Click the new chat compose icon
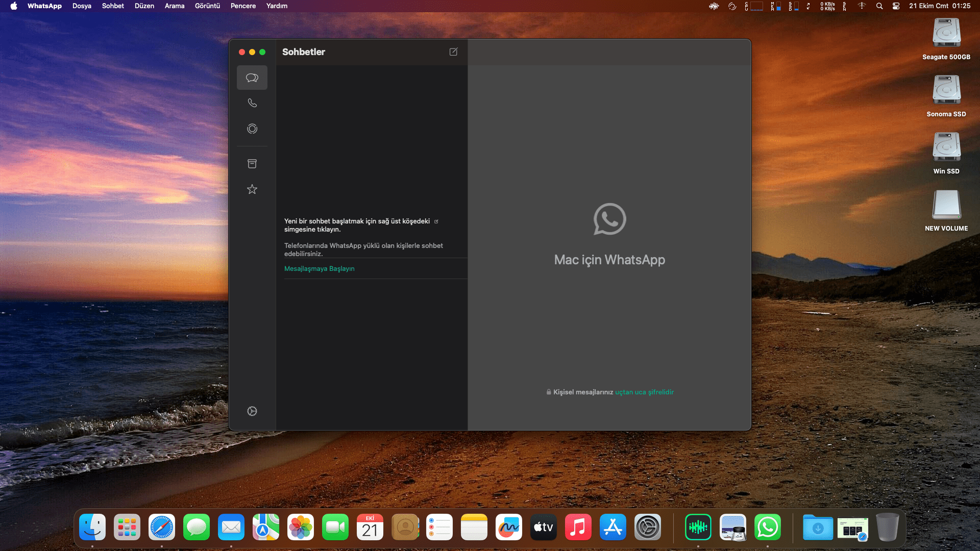Viewport: 980px width, 551px height. [453, 52]
